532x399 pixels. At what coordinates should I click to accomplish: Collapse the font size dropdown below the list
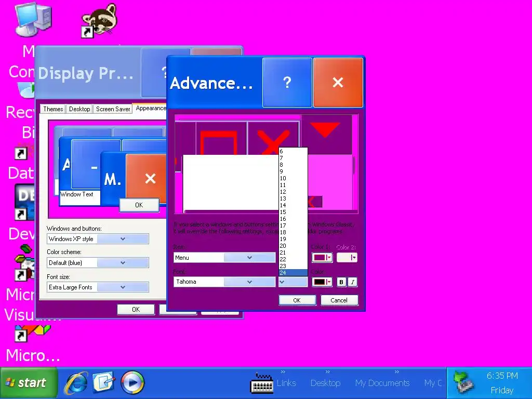point(293,282)
